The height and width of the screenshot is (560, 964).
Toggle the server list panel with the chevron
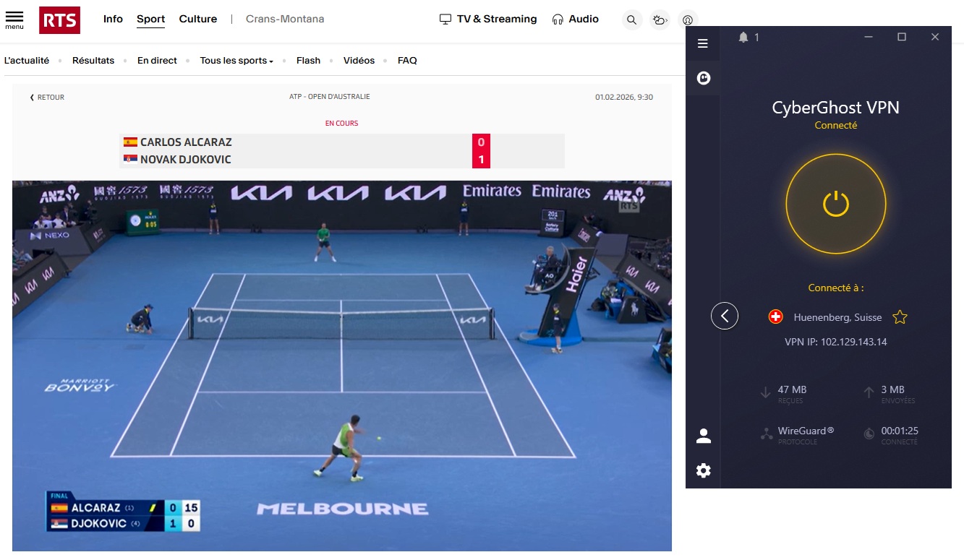click(725, 316)
